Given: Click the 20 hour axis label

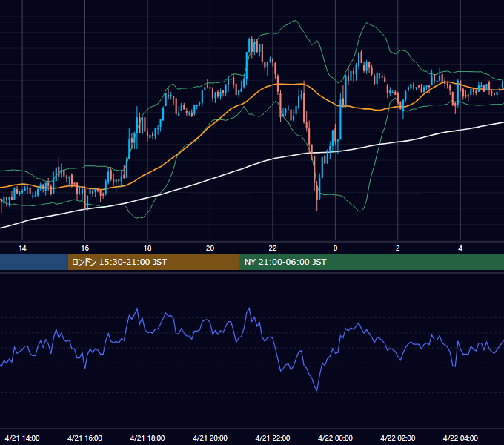Looking at the screenshot, I should (210, 248).
